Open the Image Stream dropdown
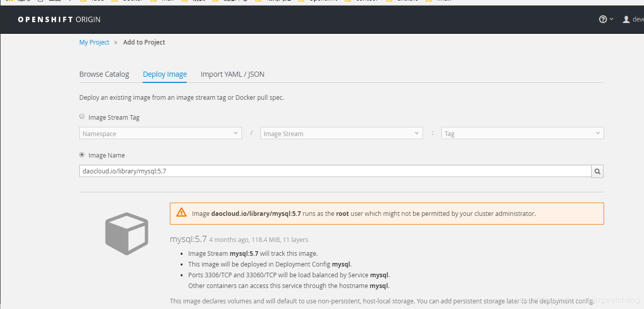This screenshot has height=309, width=644. [342, 133]
